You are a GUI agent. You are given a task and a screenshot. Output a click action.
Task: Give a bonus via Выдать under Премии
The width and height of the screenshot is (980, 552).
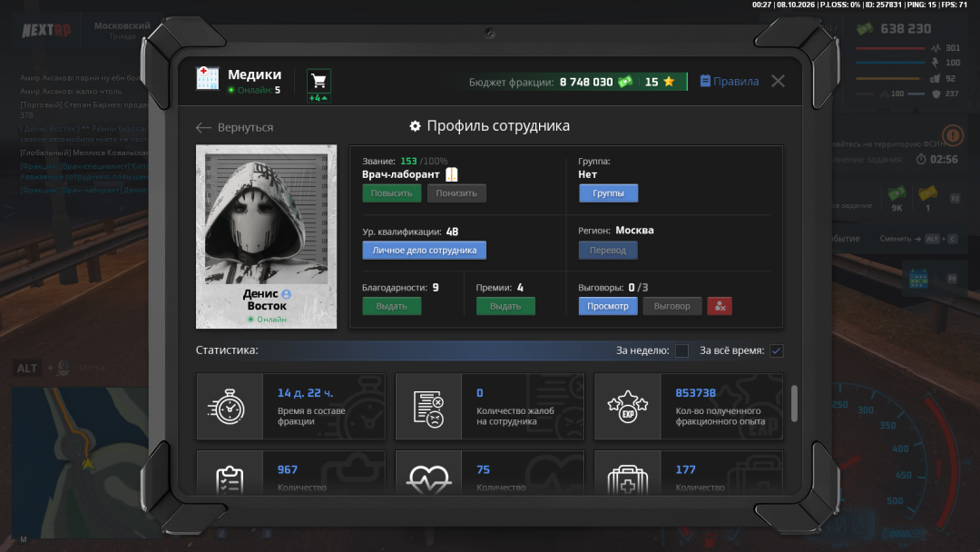(x=505, y=306)
